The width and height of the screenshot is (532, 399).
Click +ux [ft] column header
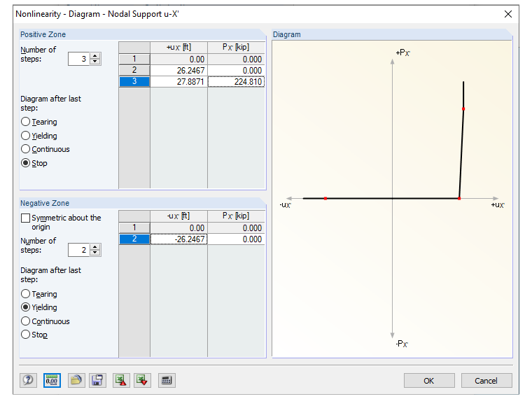point(178,47)
